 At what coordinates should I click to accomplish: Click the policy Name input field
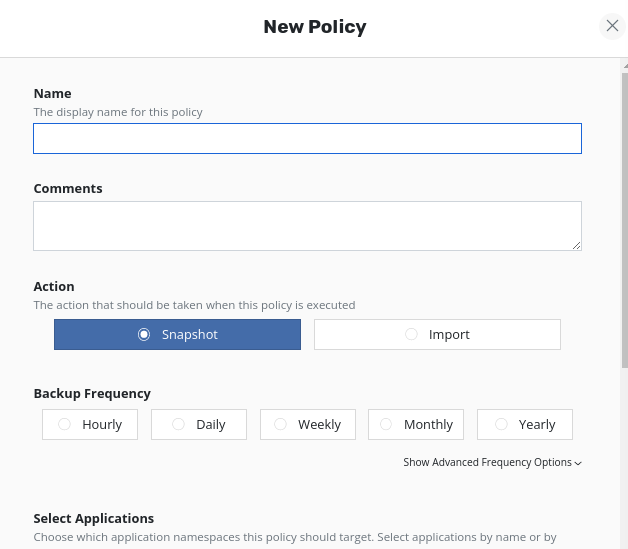tap(307, 139)
